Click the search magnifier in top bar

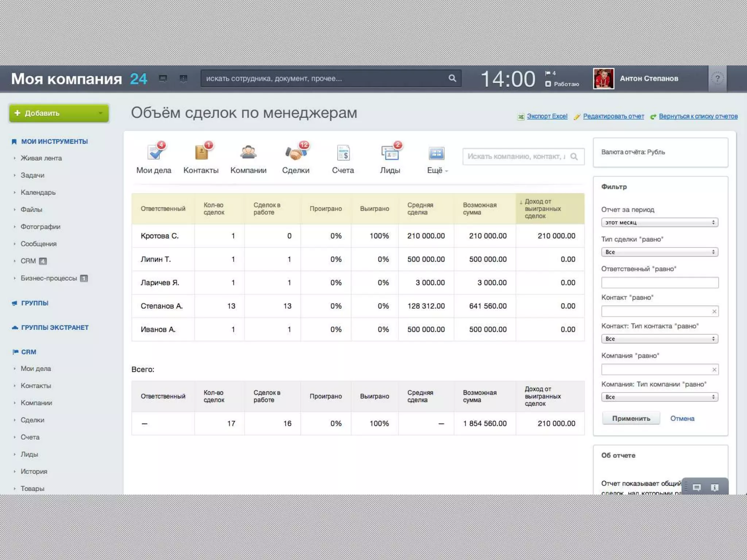click(x=452, y=78)
